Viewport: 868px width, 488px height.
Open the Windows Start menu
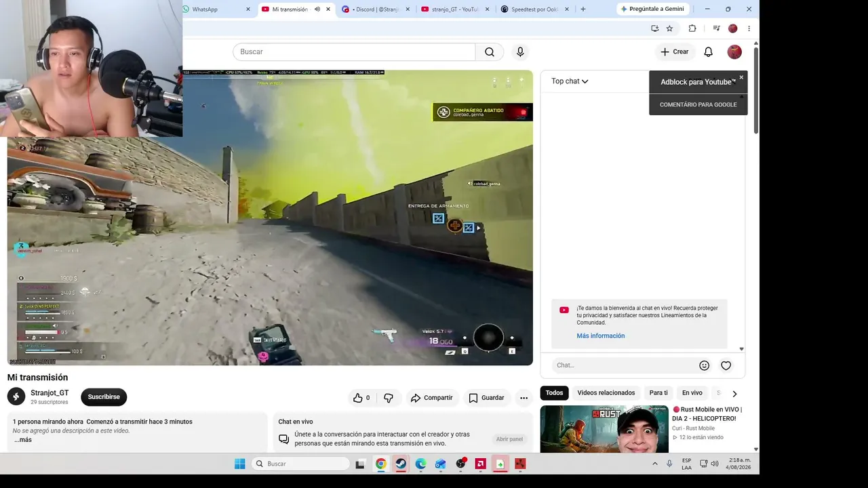click(x=239, y=464)
